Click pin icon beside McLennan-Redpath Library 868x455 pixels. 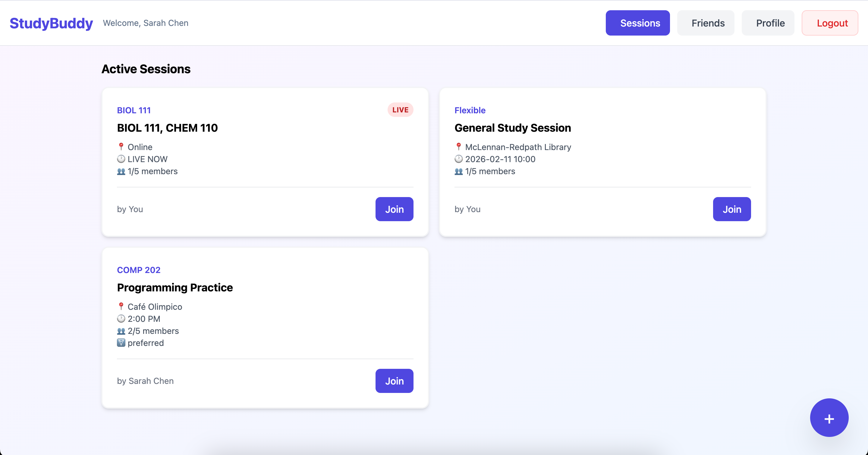[x=458, y=146]
